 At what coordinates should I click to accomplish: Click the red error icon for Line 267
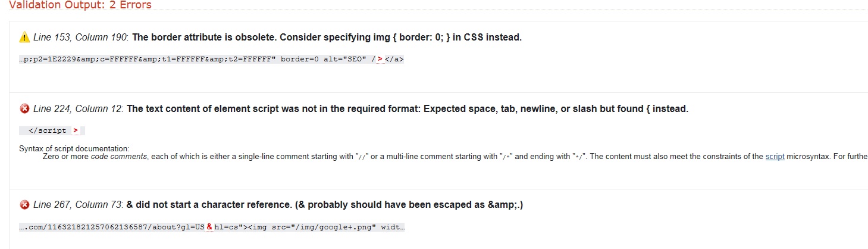[x=24, y=205]
